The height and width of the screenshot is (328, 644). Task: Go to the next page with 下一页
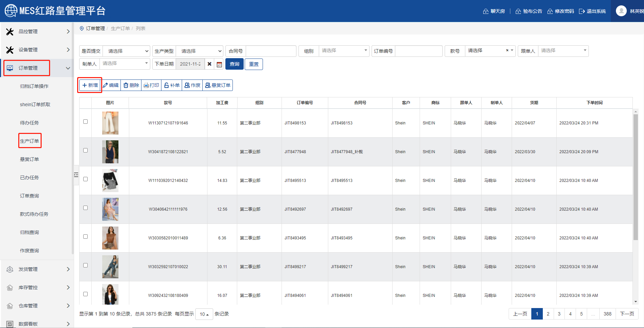click(627, 314)
